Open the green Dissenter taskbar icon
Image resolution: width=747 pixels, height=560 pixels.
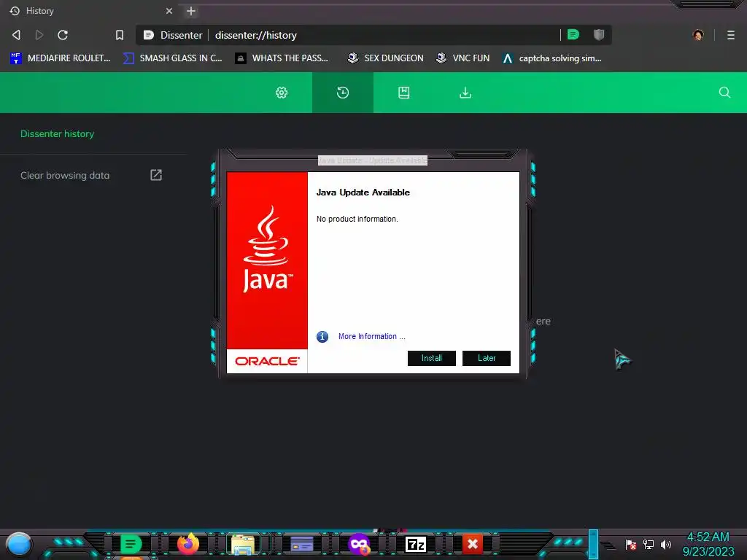point(131,544)
